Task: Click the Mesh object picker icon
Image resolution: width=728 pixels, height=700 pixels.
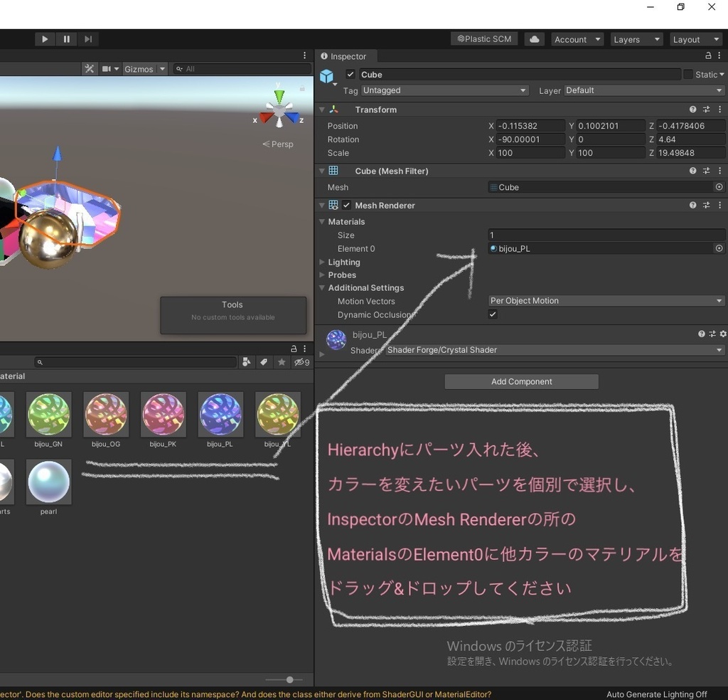Action: coord(719,187)
